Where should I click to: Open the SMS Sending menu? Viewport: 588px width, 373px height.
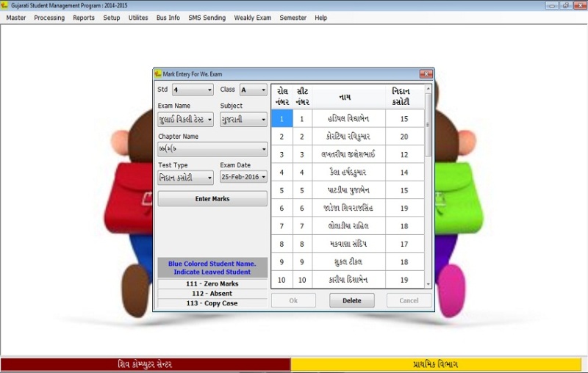click(x=207, y=18)
